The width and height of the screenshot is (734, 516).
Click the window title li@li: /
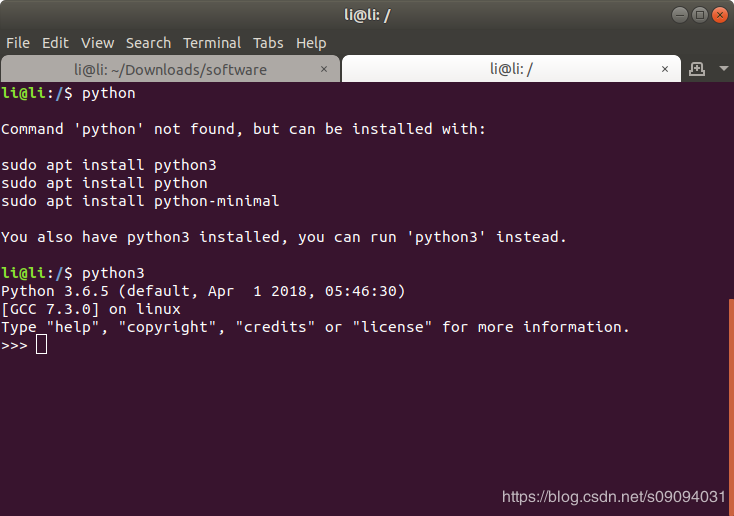(x=367, y=15)
